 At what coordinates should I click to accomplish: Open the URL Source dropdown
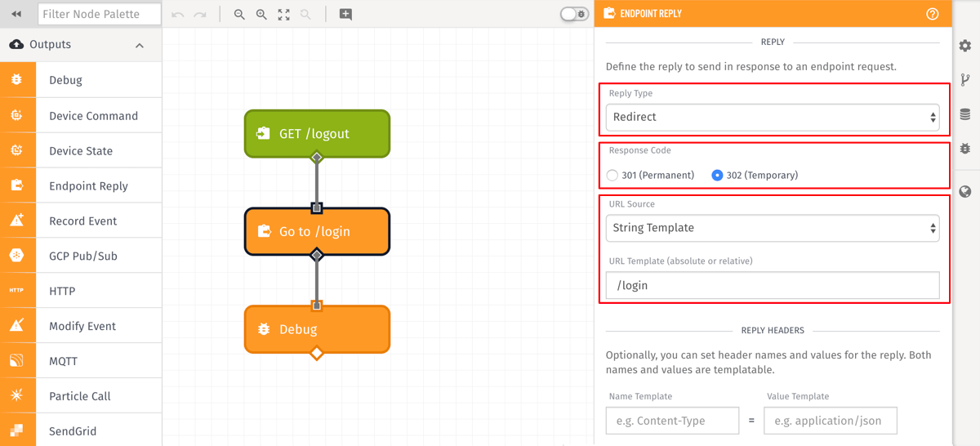773,228
